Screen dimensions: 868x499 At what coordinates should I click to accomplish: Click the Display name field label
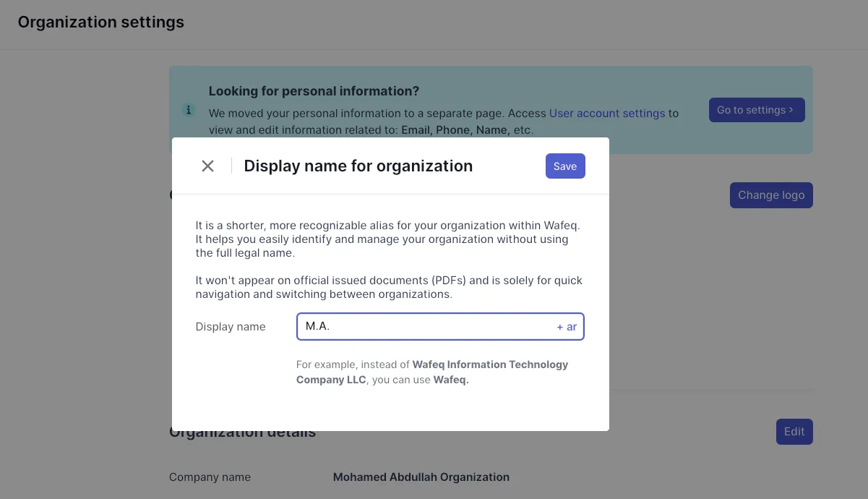(231, 327)
